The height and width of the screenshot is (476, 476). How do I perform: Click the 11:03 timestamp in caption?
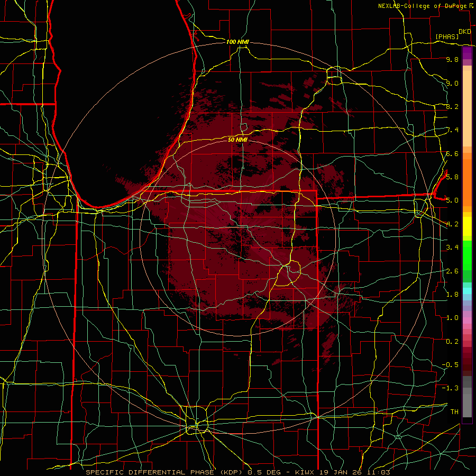click(379, 472)
